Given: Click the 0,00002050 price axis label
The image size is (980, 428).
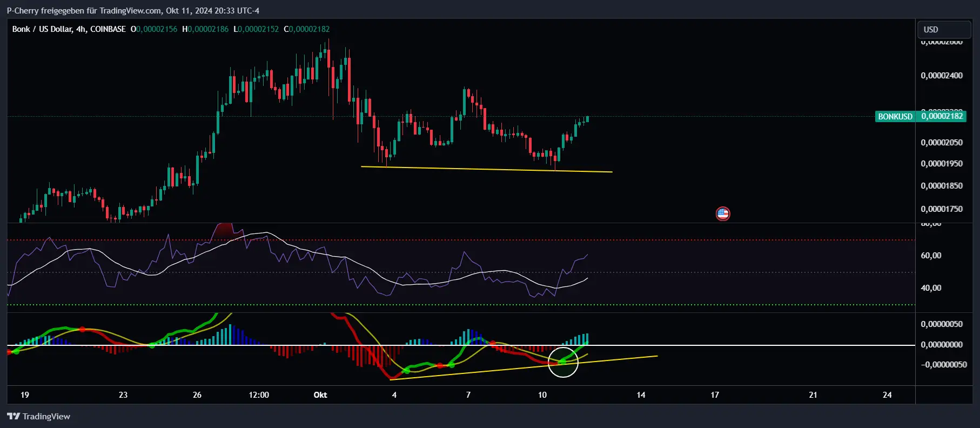Looking at the screenshot, I should click(942, 143).
